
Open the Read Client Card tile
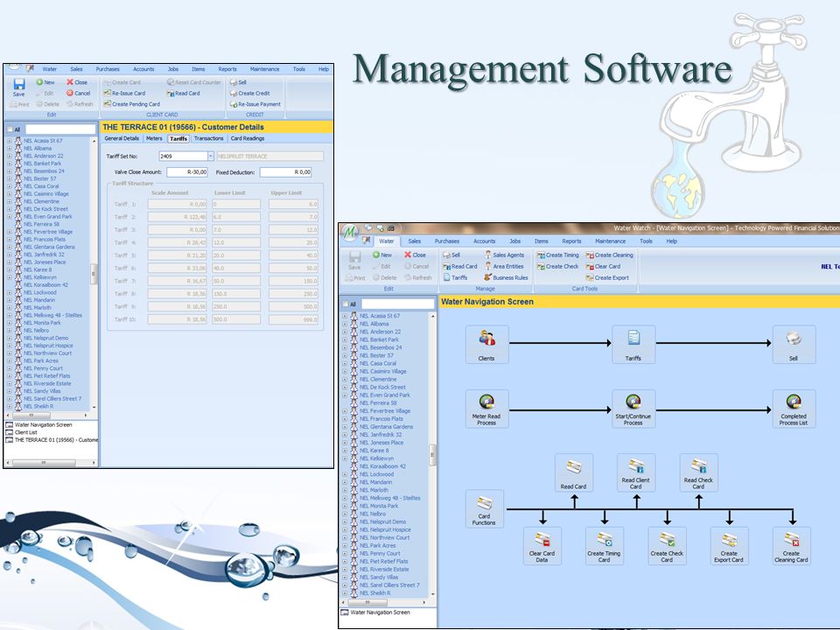(636, 472)
